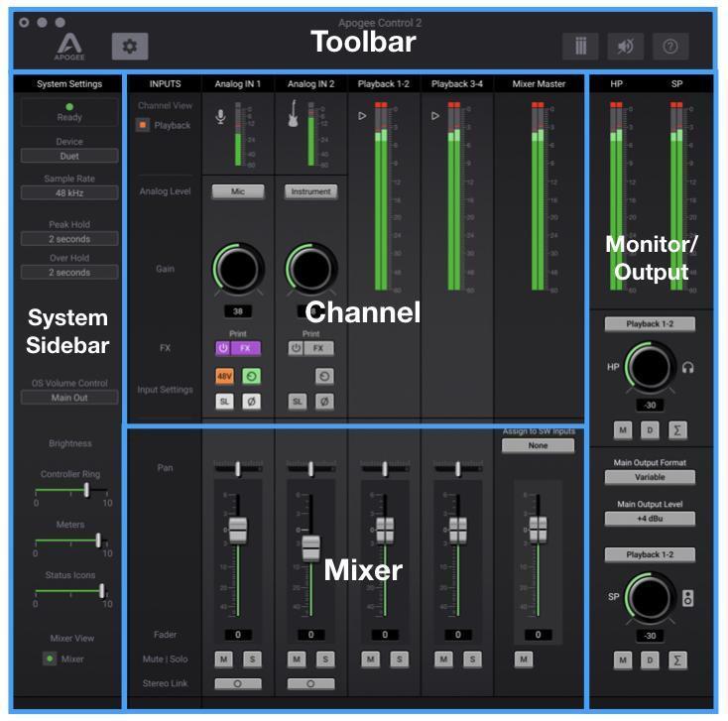Enable the Playback channel view checkbox
This screenshot has height=721, width=728.
(x=142, y=125)
